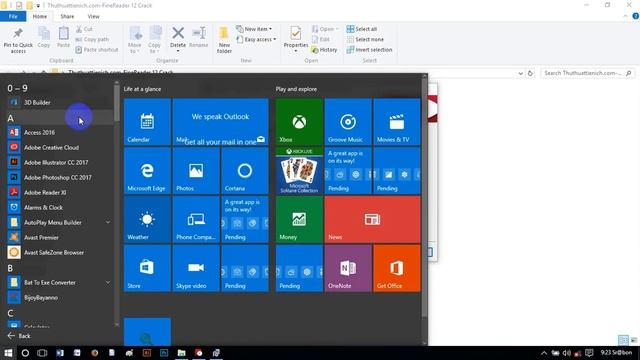This screenshot has height=360, width=640.
Task: Open the Calendar tile
Action: coord(147,122)
